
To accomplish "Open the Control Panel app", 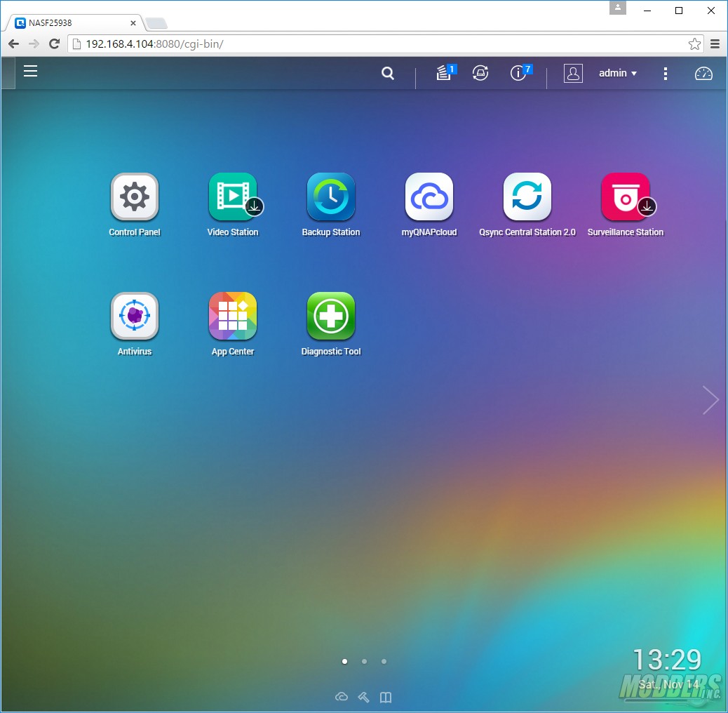I will point(134,197).
